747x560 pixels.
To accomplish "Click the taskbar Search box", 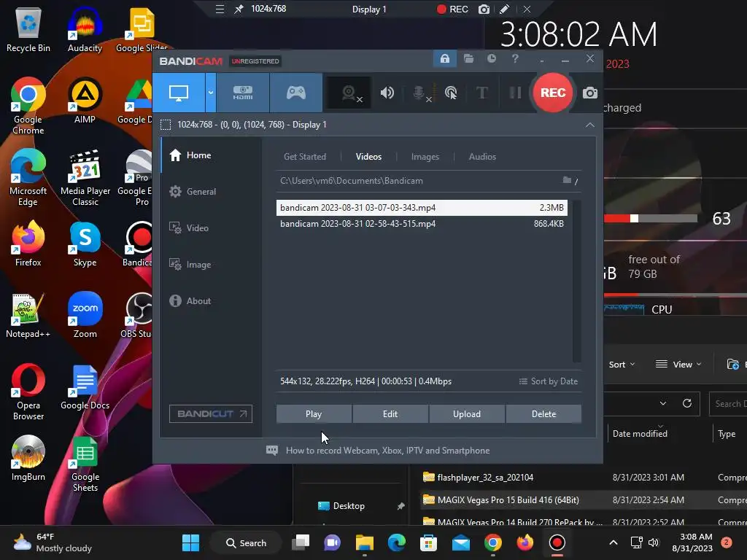I will pos(246,542).
